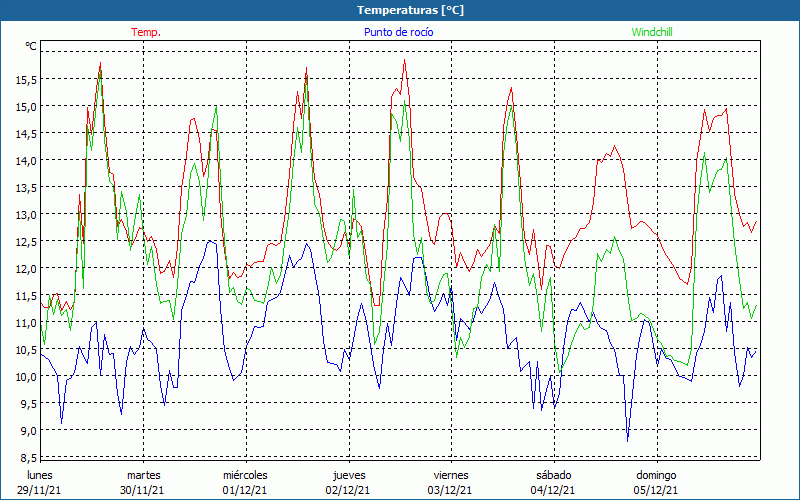The image size is (800, 500).
Task: Click the viernes day label
Action: click(x=451, y=475)
